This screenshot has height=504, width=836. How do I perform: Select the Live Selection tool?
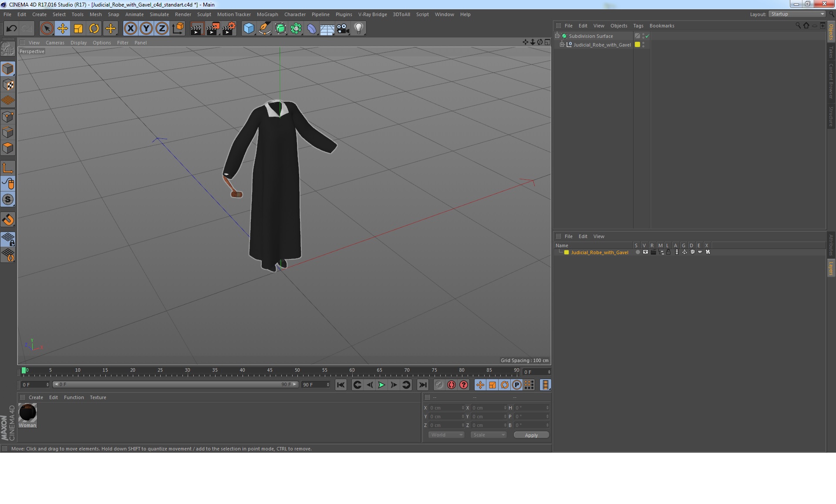tap(47, 29)
